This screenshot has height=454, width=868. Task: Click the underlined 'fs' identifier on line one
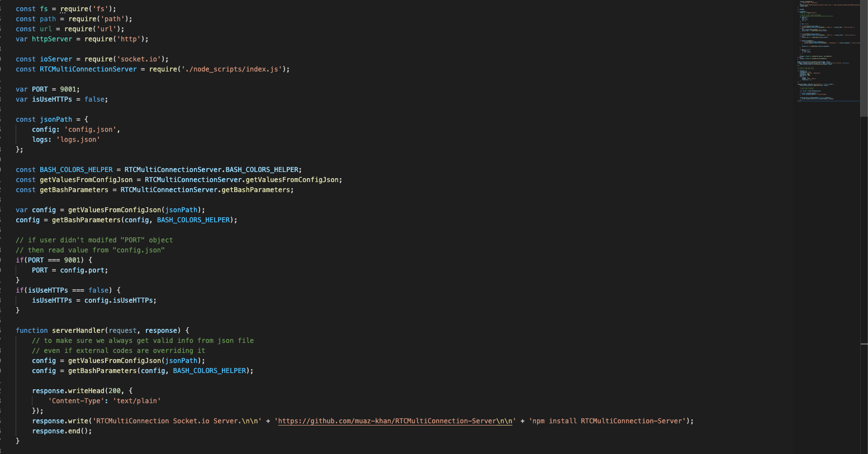pyautogui.click(x=44, y=8)
